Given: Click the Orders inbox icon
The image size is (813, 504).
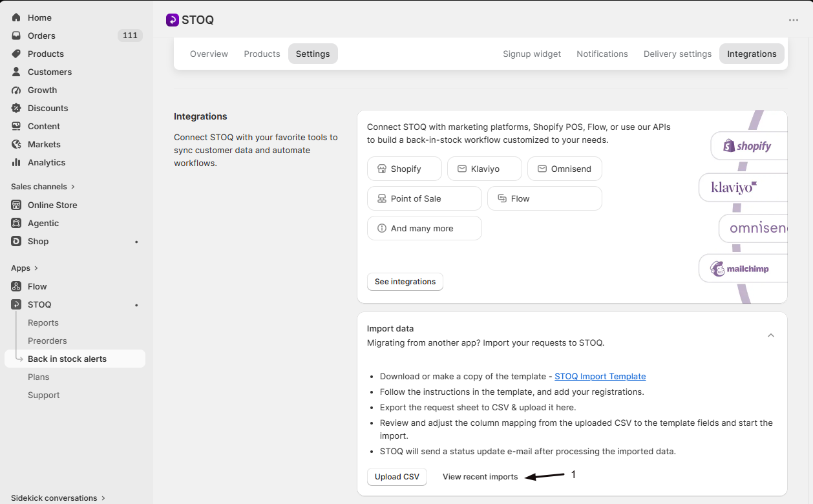Looking at the screenshot, I should click(16, 36).
